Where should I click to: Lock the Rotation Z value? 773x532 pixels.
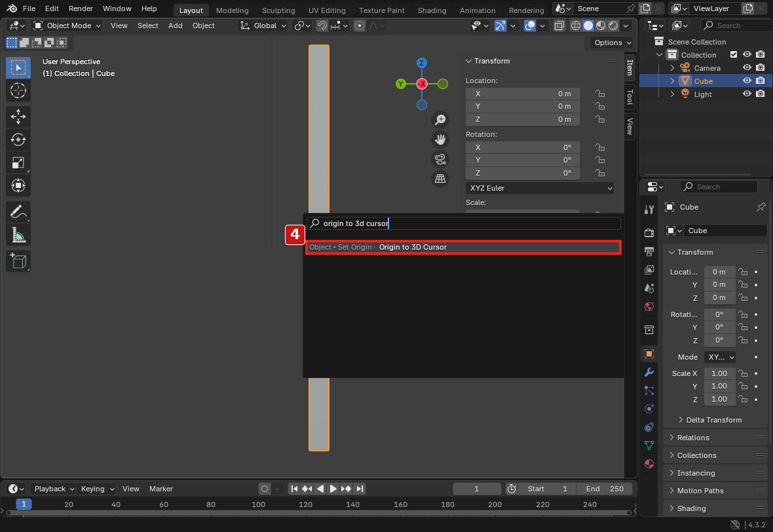point(599,173)
